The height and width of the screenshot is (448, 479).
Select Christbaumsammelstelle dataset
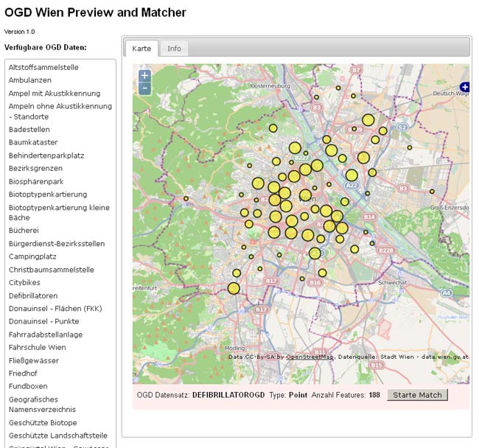point(52,270)
